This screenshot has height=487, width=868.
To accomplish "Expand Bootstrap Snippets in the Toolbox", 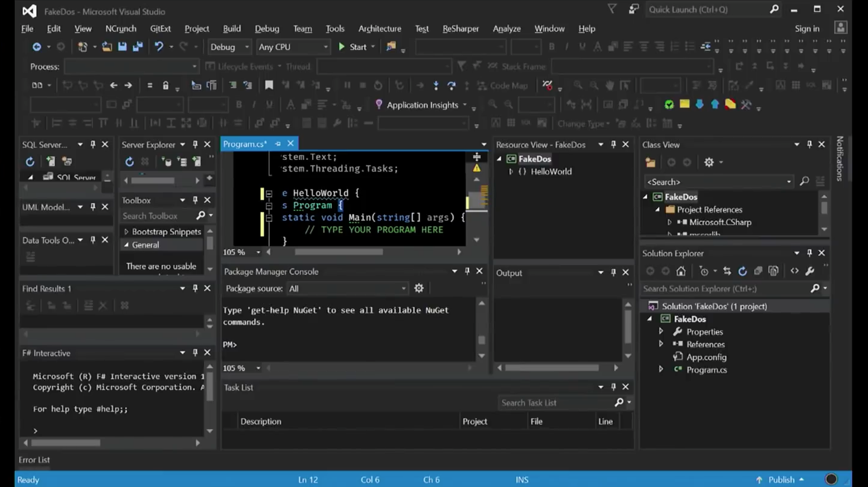I will (x=126, y=232).
